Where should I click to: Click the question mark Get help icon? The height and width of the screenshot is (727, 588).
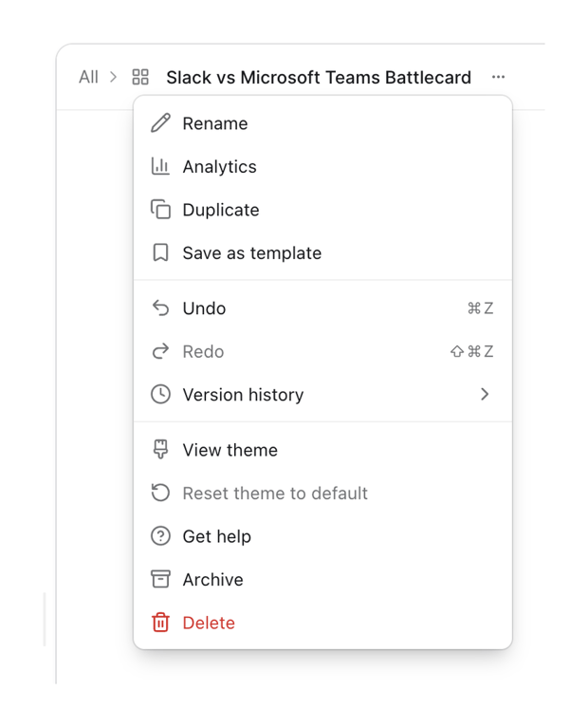pyautogui.click(x=160, y=536)
